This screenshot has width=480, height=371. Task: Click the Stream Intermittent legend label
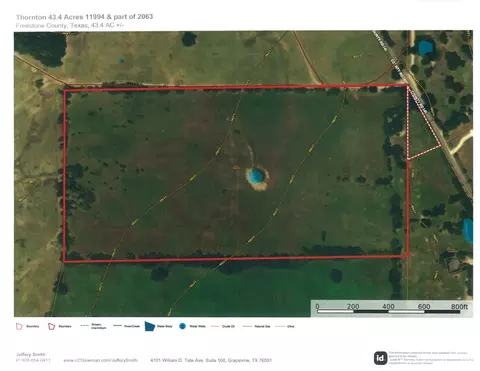click(99, 326)
